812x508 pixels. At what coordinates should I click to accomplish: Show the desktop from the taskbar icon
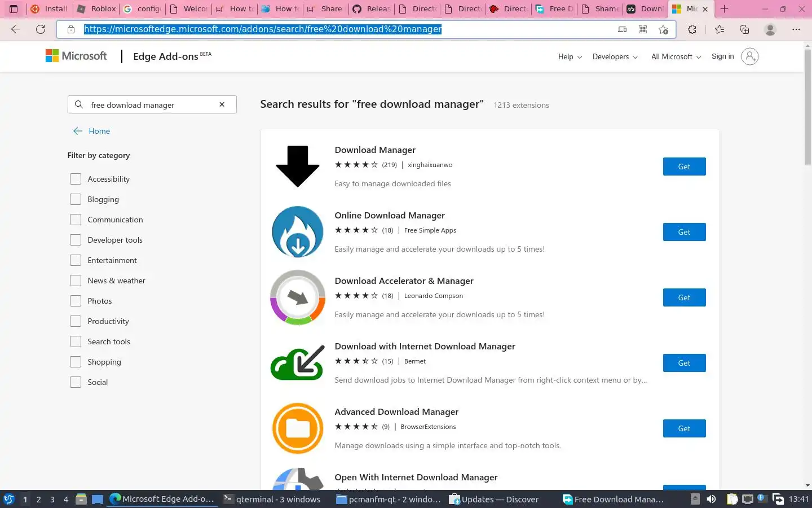coord(98,499)
